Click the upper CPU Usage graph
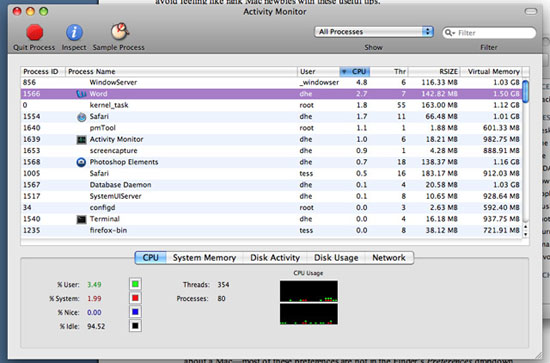Screen dimensions: 550x363 [309, 291]
